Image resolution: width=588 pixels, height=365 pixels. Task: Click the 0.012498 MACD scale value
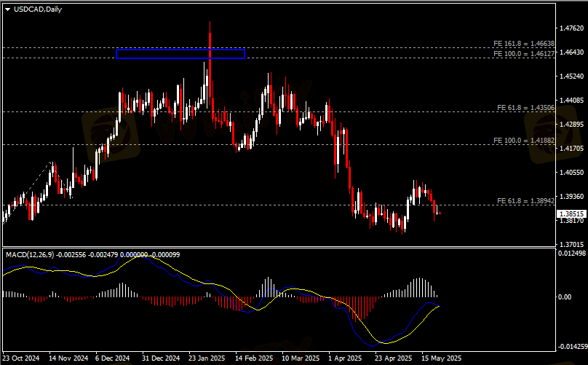(571, 253)
